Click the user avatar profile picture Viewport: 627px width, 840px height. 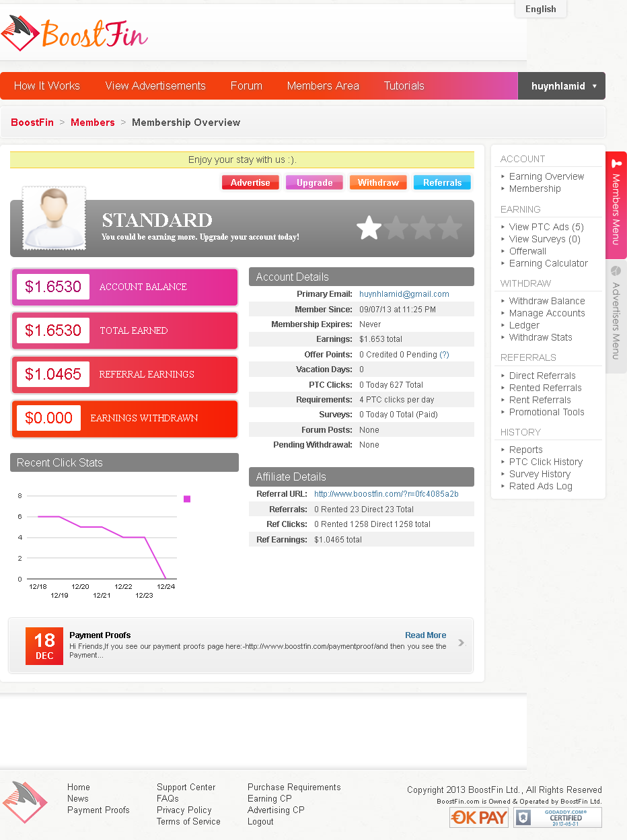[54, 218]
